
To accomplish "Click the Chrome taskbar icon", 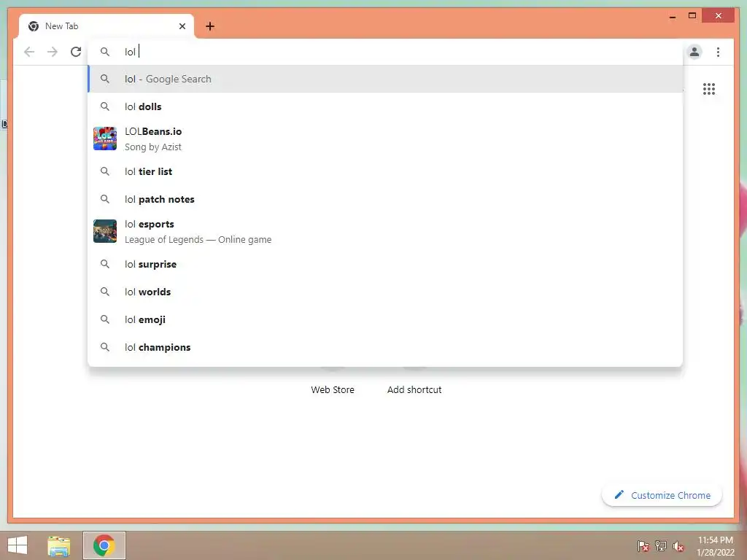I will tap(104, 545).
